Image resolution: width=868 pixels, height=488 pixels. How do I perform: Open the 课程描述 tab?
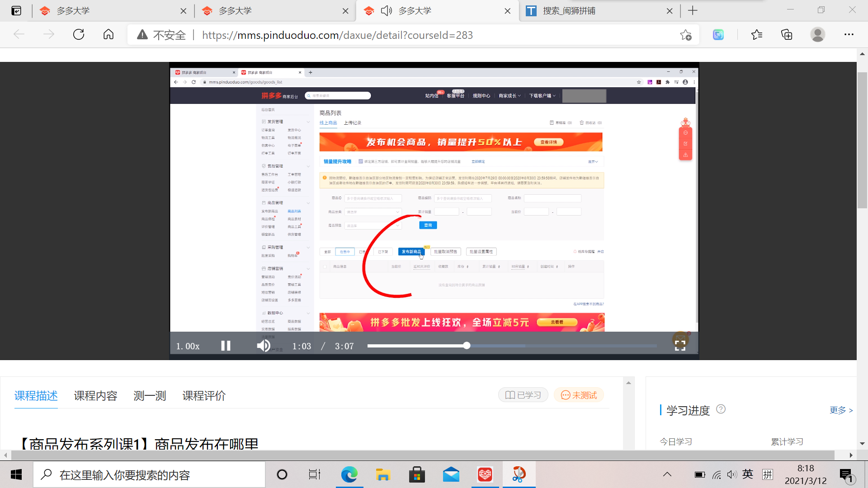click(36, 396)
